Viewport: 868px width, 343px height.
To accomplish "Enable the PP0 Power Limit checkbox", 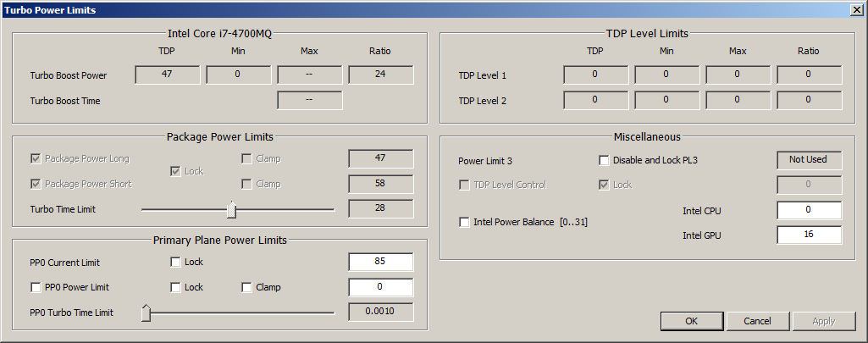I will [x=36, y=287].
